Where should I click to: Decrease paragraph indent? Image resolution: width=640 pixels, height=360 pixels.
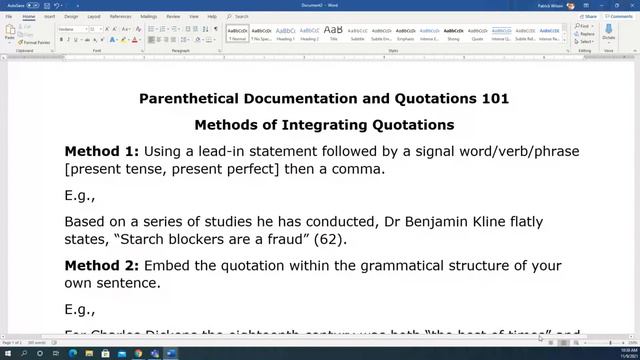(188, 29)
